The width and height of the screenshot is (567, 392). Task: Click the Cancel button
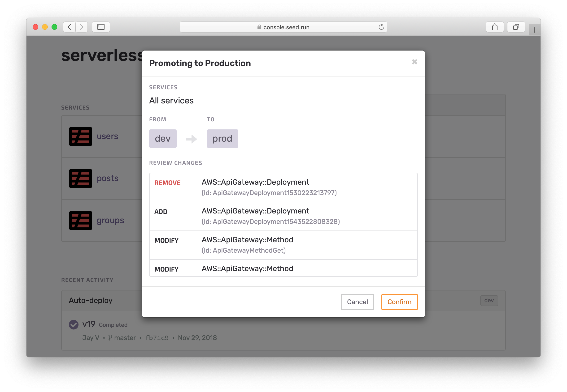coord(357,302)
